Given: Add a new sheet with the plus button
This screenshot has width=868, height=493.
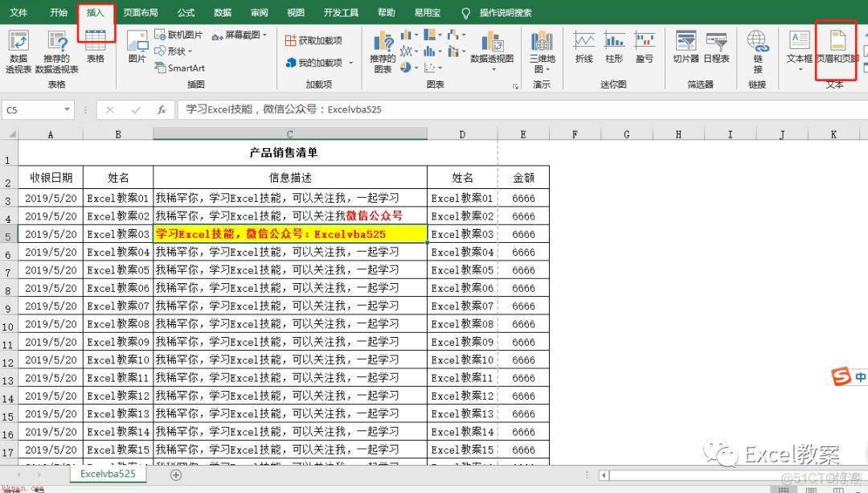Looking at the screenshot, I should pyautogui.click(x=176, y=475).
